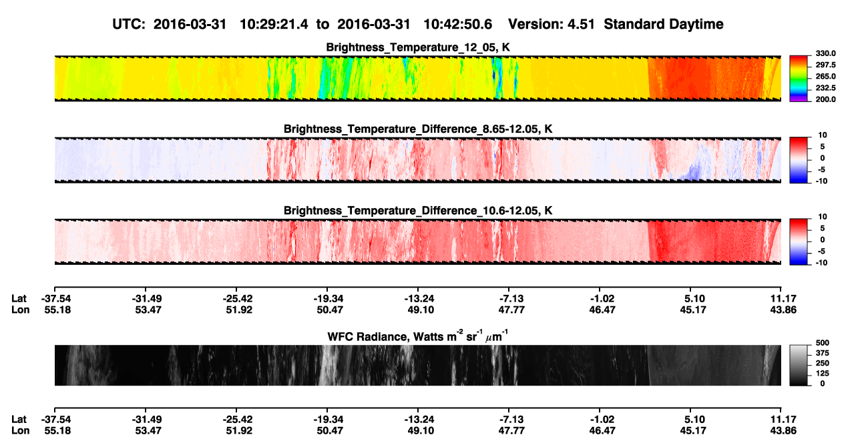Click the start time '10:29:21.4' in header
Image resolution: width=868 pixels, height=445 pixels.
[274, 25]
